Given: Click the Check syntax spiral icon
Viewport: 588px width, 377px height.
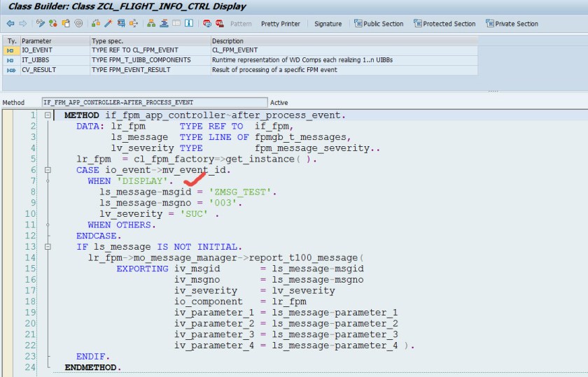Looking at the screenshot, I should point(78,24).
